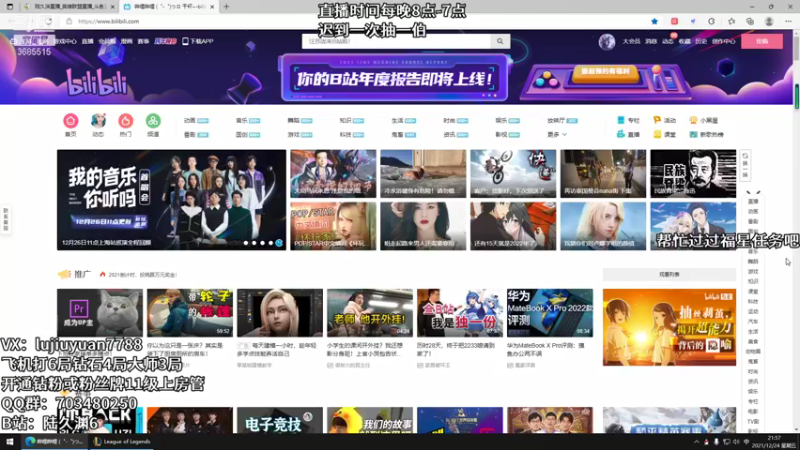Collapse the right sidebar navigation chevron
Viewport: 800px width, 450px height.
(x=753, y=193)
